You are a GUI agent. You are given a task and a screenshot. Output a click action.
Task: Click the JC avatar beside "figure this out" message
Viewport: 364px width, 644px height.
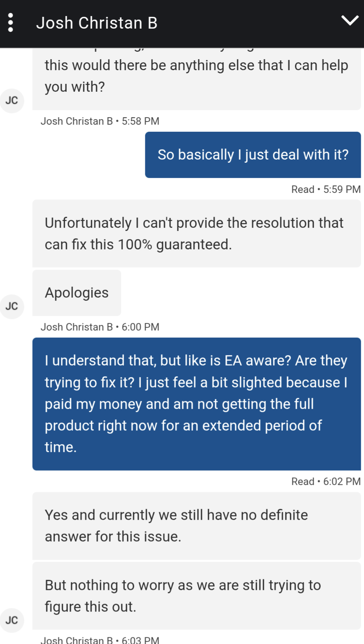[x=12, y=620]
